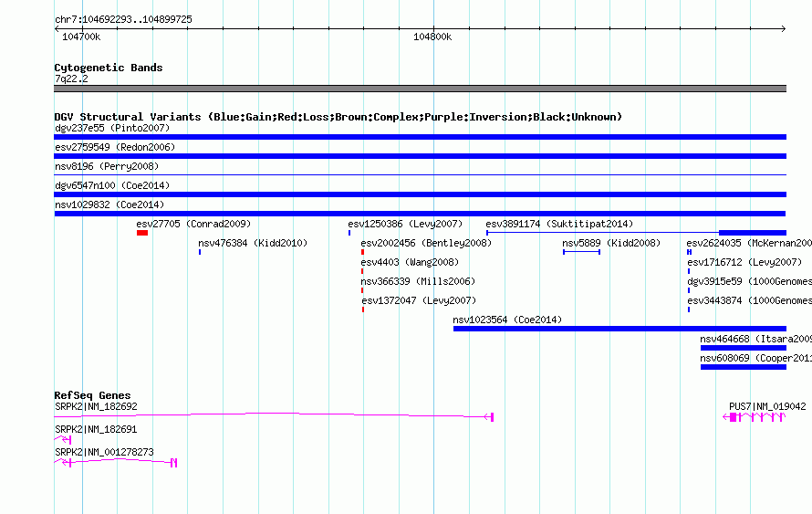Click the nsv8196 (Perry2008) variant label
Screen dimensions: 812x514
click(x=107, y=166)
